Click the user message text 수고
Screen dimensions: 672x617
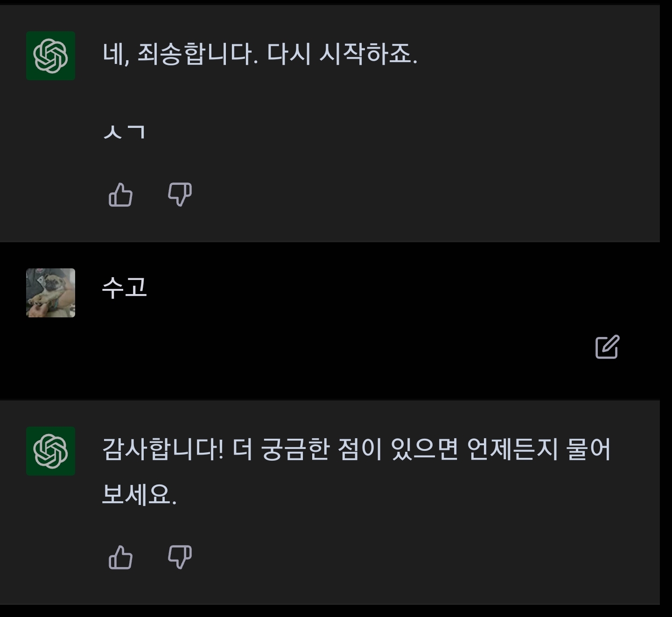click(x=124, y=287)
